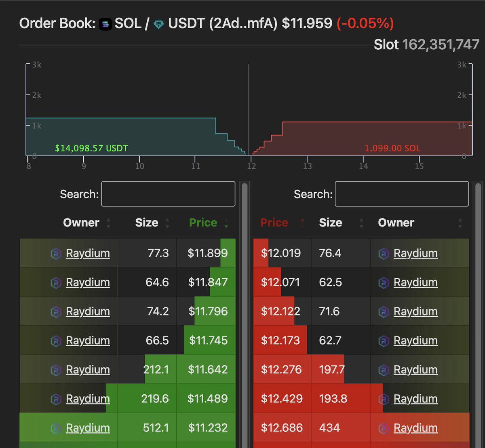This screenshot has height=448, width=485.
Task: Select the bid size 77.3 cell
Action: click(147, 253)
